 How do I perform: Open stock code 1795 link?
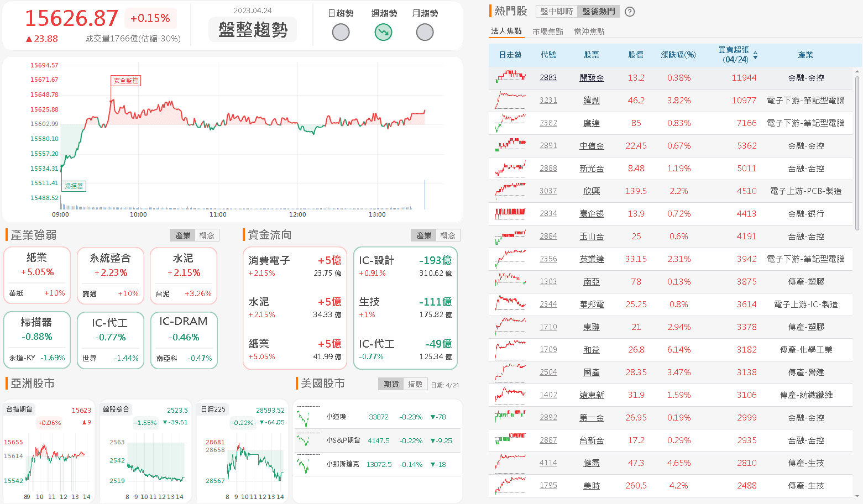tap(548, 486)
